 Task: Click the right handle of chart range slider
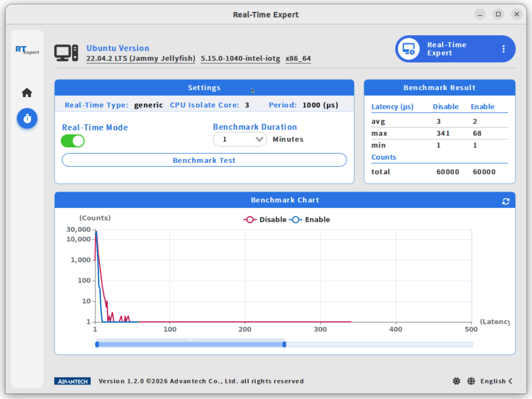[x=284, y=344]
